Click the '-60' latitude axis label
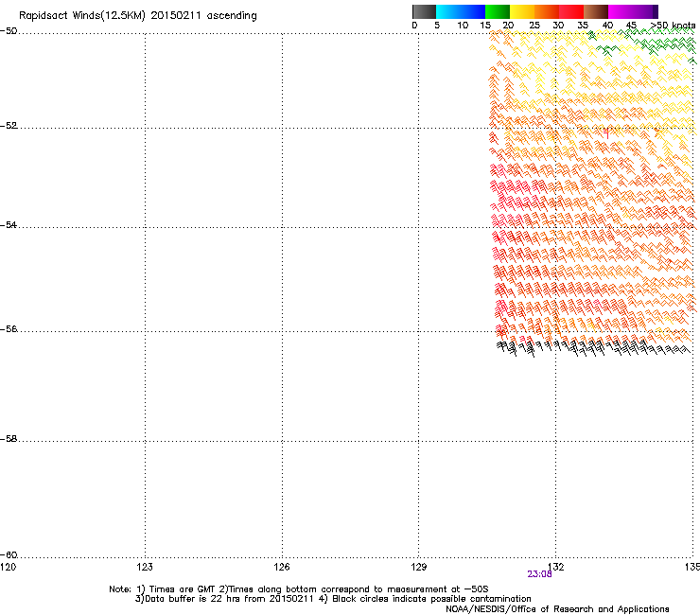 point(9,555)
